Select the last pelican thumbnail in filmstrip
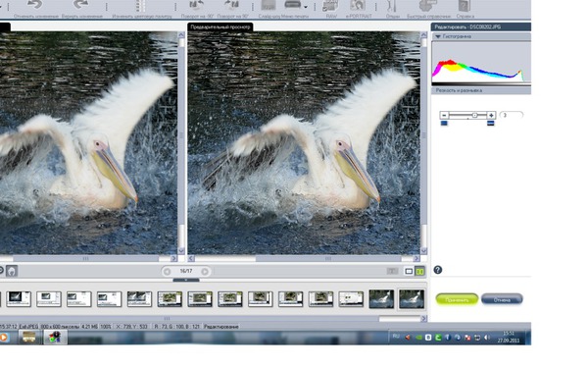588x368 pixels. pyautogui.click(x=412, y=299)
